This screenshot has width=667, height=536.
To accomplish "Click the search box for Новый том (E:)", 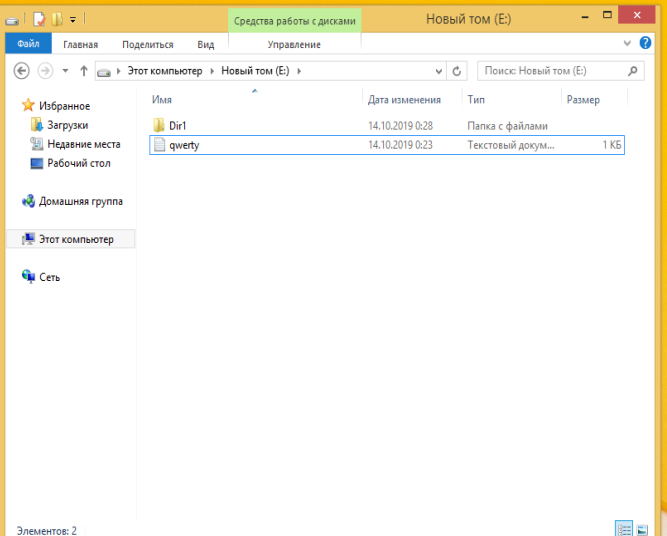I will coord(555,71).
